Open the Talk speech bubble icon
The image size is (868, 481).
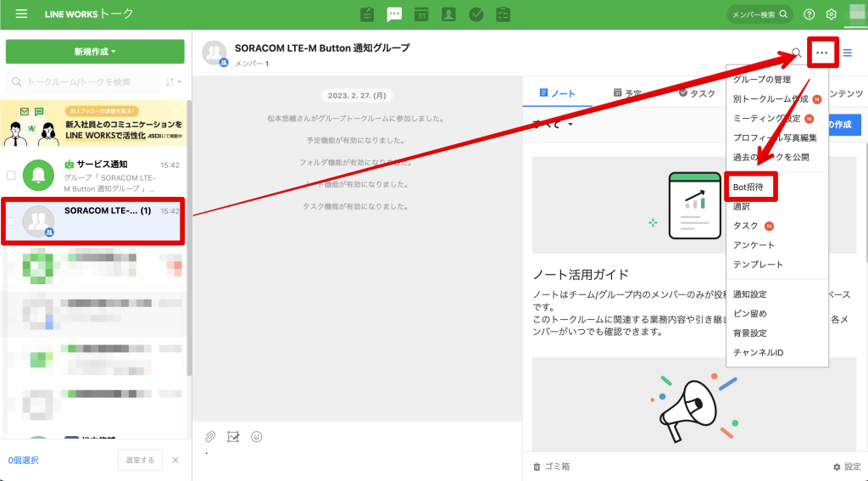point(394,14)
